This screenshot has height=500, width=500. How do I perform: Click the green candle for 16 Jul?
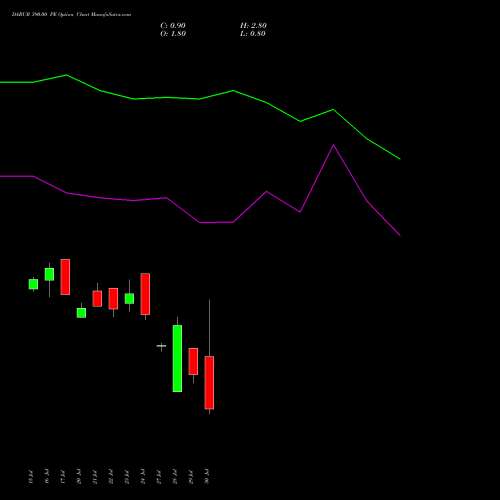pyautogui.click(x=49, y=274)
